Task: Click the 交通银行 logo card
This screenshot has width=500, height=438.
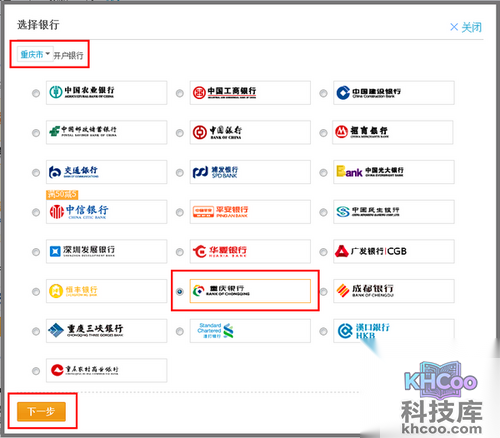Action: [106, 172]
